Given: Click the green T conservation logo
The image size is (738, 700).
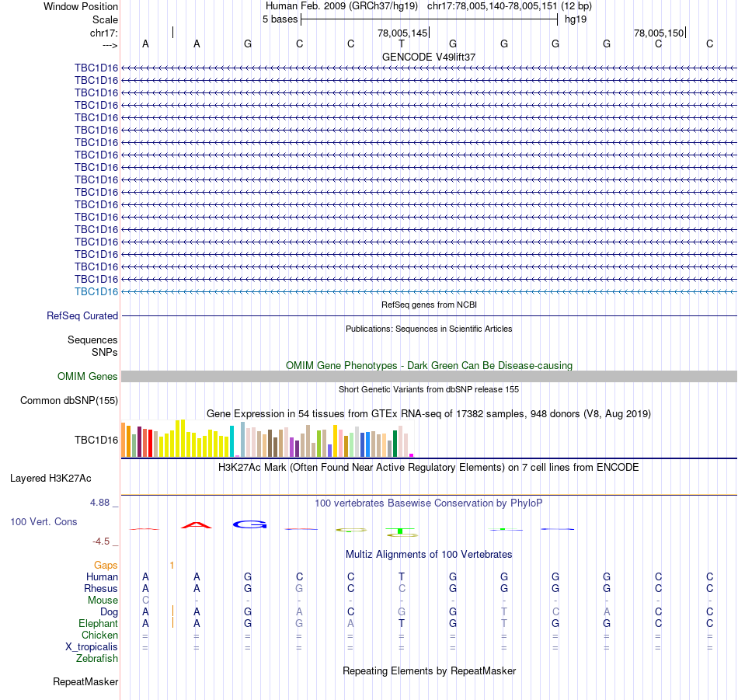Looking at the screenshot, I should coord(401,532).
